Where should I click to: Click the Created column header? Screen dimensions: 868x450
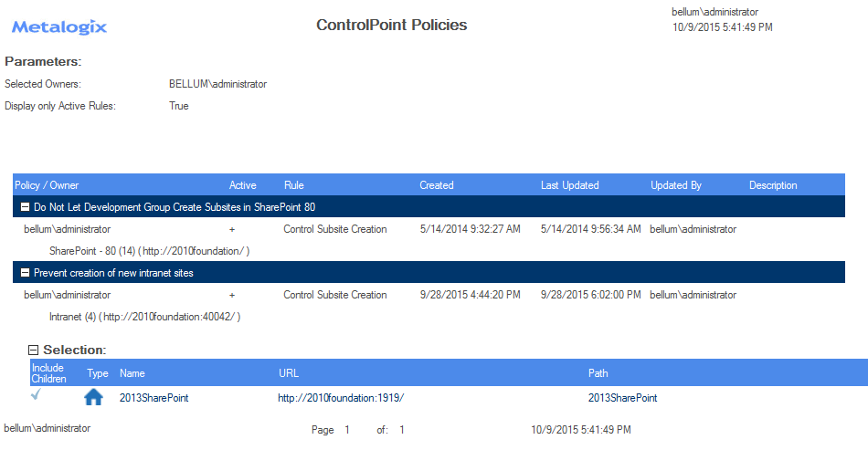pyautogui.click(x=436, y=185)
